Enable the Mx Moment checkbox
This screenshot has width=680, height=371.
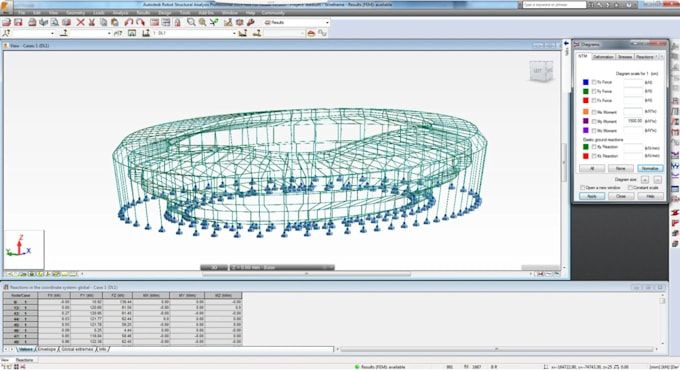pos(594,112)
